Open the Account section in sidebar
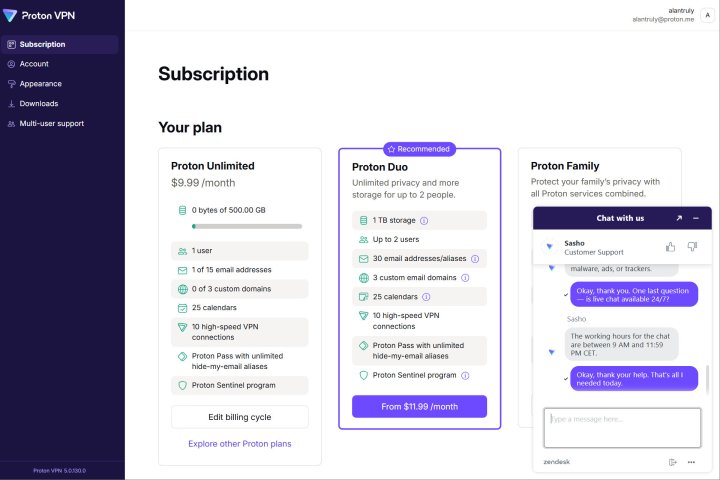Image resolution: width=720 pixels, height=480 pixels. (x=34, y=64)
